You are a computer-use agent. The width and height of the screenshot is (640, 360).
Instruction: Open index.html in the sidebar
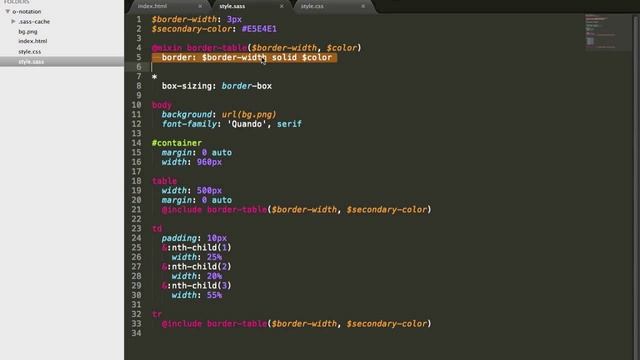(33, 41)
